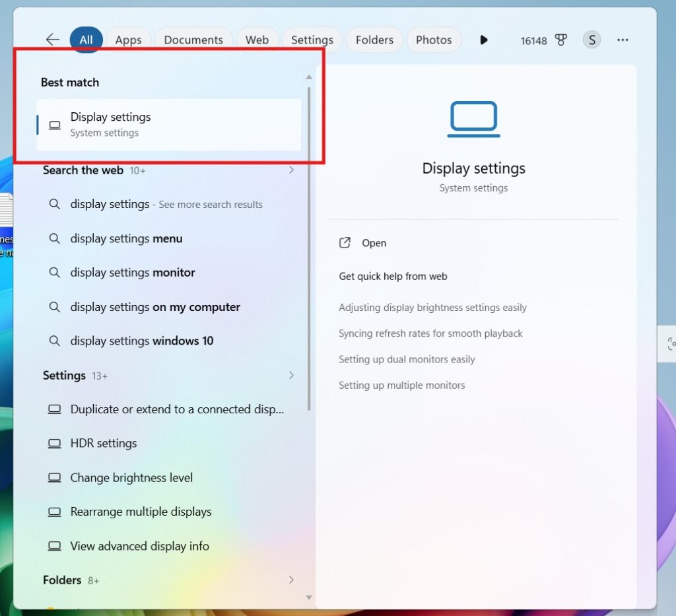Switch to the Photos tab
The height and width of the screenshot is (616, 676).
click(x=434, y=40)
